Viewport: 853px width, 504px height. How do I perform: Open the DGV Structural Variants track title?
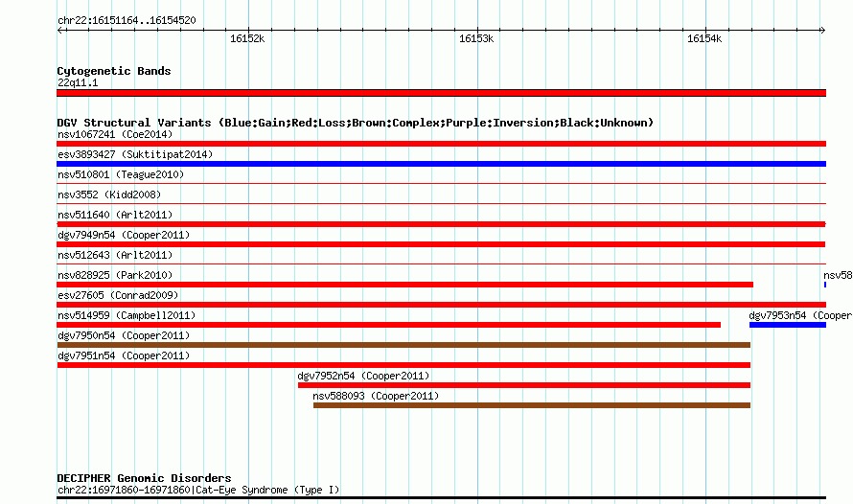click(356, 123)
